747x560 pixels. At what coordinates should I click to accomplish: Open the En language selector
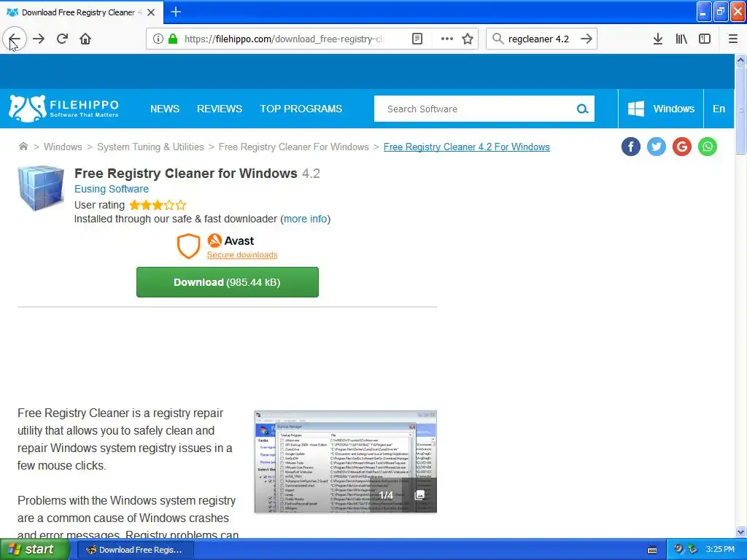coord(719,109)
